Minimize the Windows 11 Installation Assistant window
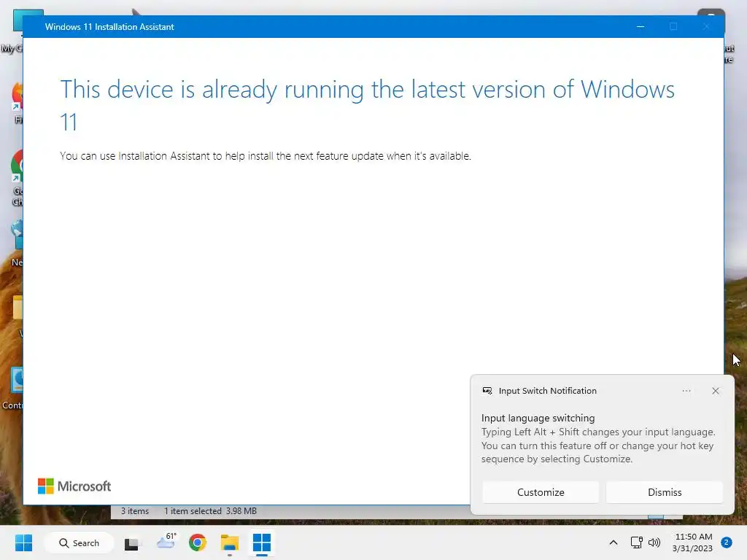 640,27
